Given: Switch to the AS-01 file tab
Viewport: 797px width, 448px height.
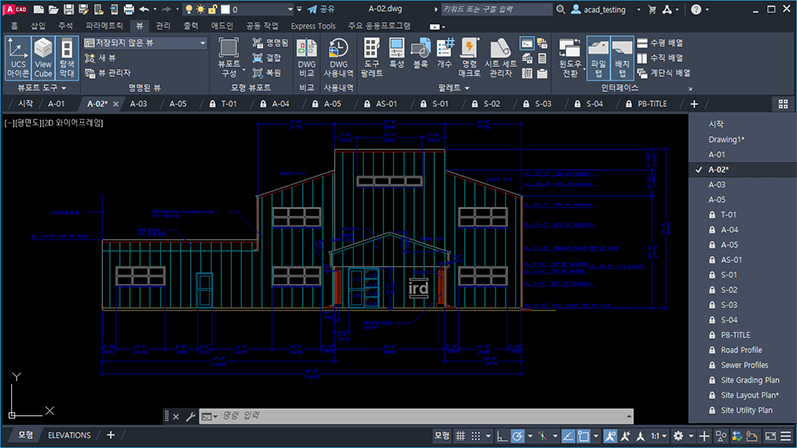Looking at the screenshot, I should (x=386, y=104).
